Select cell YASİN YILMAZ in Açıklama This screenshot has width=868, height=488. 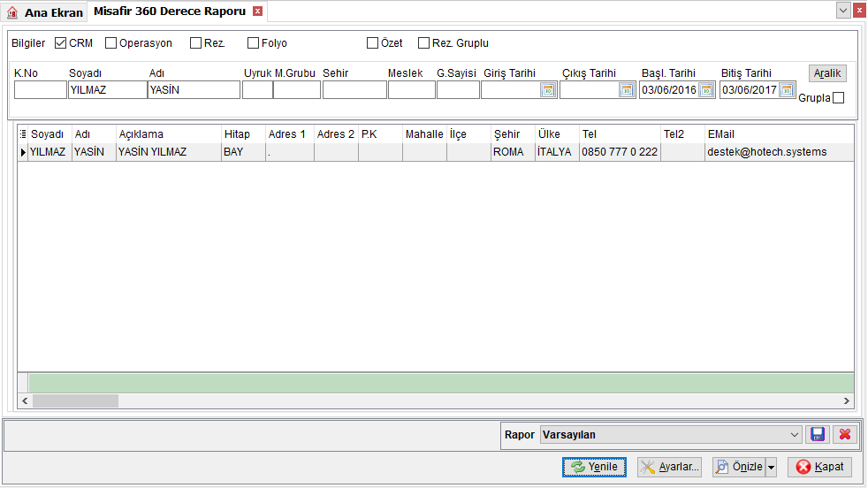click(x=168, y=152)
